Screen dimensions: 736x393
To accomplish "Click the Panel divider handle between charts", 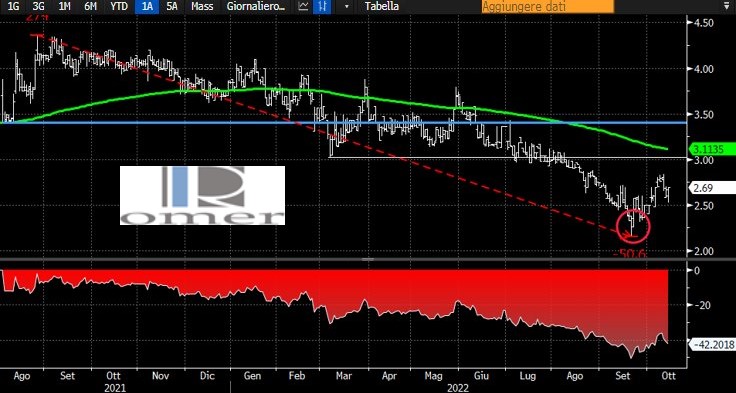I will tap(368, 259).
